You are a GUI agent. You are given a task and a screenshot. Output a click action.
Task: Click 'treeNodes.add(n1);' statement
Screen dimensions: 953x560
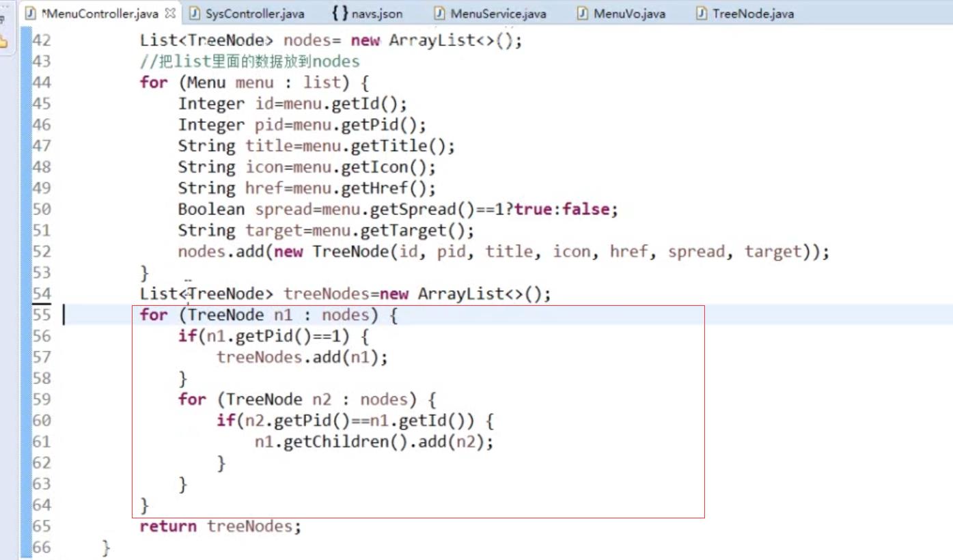tap(302, 358)
